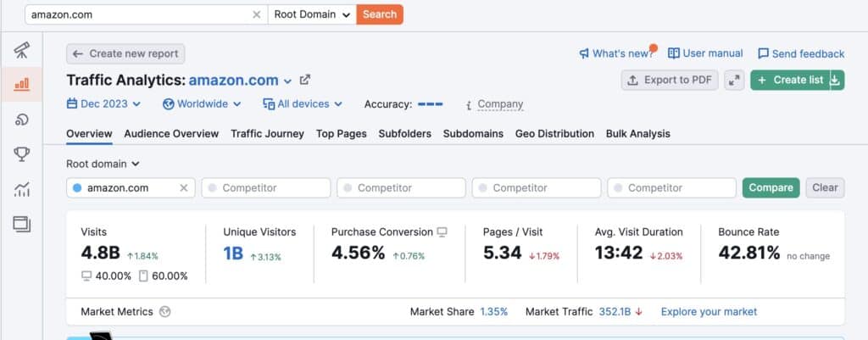
Task: Click the Pages / Visit 5.34 value
Action: pyautogui.click(x=502, y=253)
